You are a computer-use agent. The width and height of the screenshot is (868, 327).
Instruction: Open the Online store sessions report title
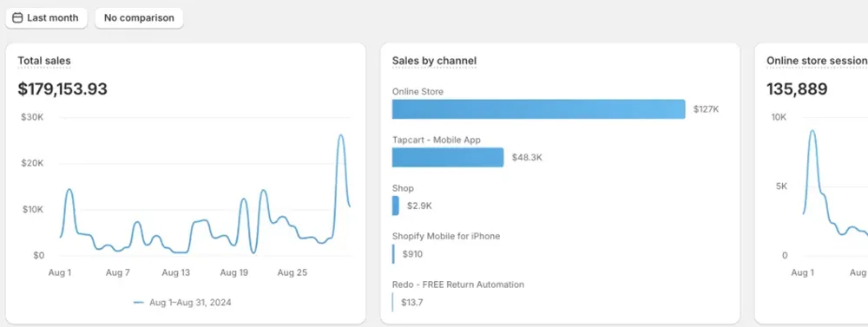click(x=817, y=61)
